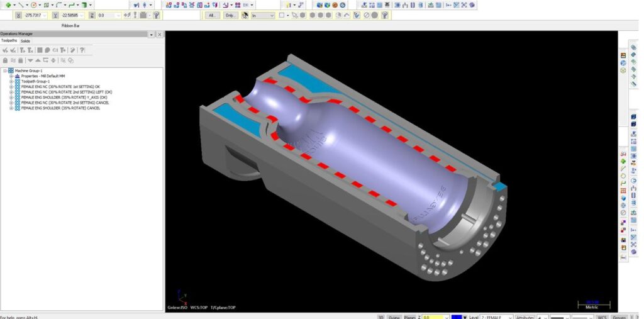Collapse the Machine Group-1 tree node

tap(4, 71)
